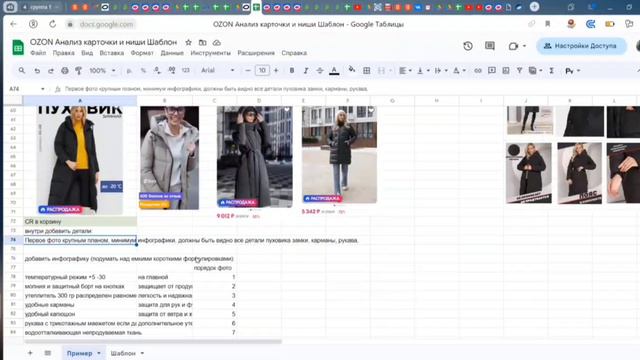Print the spreadsheet
640x360 pixels.
[x=64, y=71]
